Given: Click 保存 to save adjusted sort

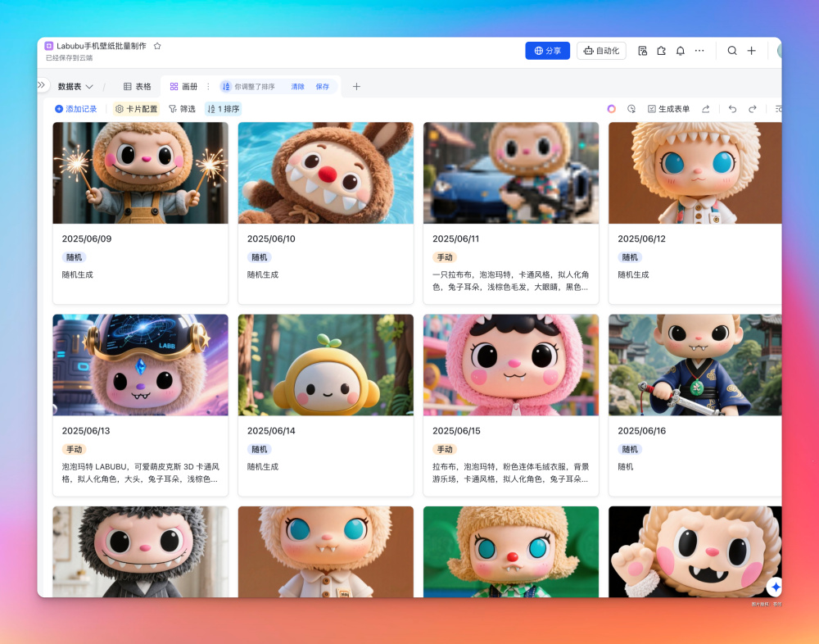Looking at the screenshot, I should pyautogui.click(x=322, y=86).
